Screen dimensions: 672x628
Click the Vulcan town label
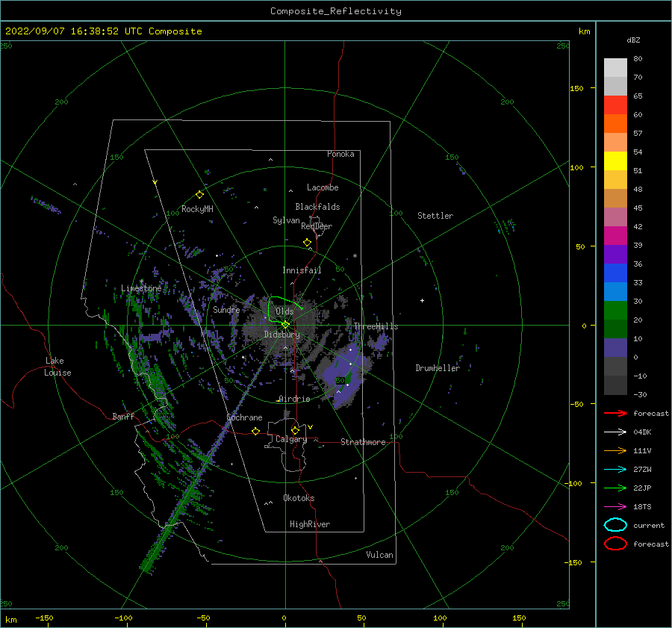click(380, 555)
